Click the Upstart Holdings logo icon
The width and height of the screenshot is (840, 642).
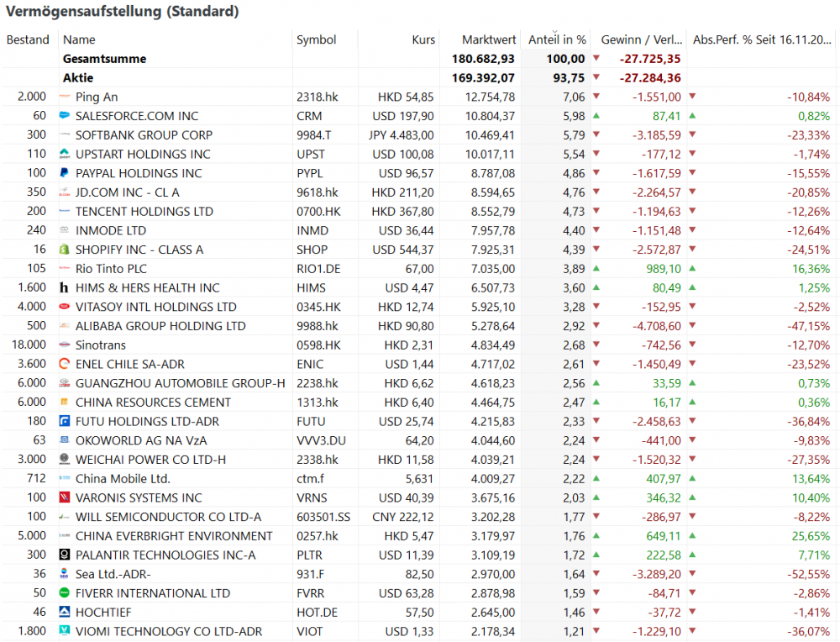[x=65, y=155]
